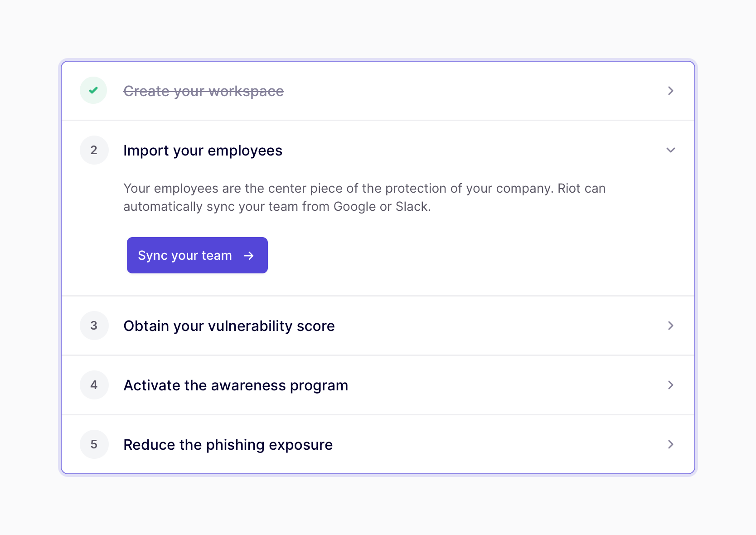The width and height of the screenshot is (756, 535).
Task: Click empty area of step 3 row
Action: click(499, 326)
